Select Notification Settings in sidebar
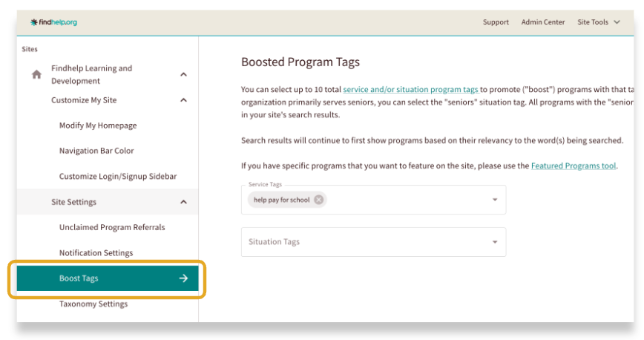Viewport: 644px width, 340px height. [96, 253]
